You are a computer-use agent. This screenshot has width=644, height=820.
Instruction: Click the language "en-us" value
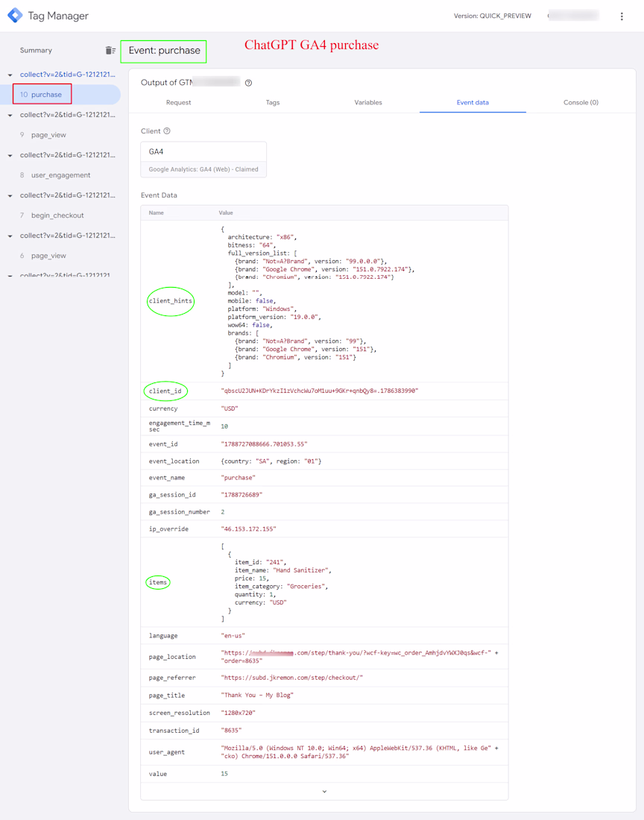tap(233, 636)
